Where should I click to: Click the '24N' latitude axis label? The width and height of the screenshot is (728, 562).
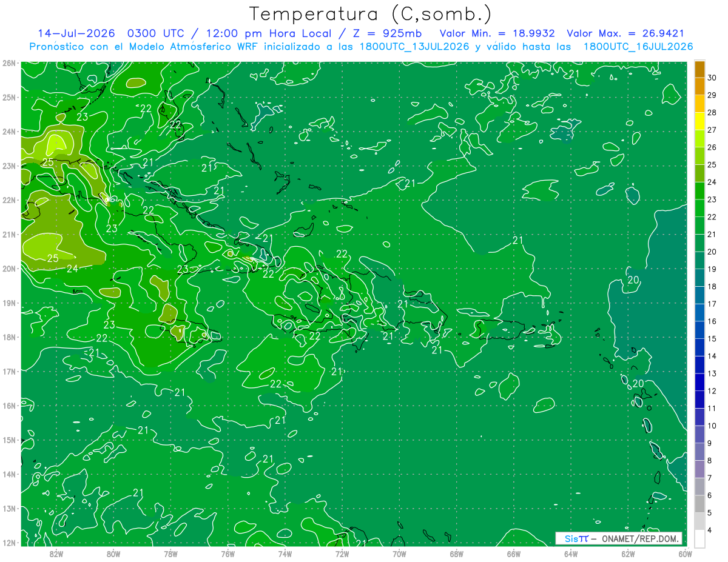[x=8, y=132]
